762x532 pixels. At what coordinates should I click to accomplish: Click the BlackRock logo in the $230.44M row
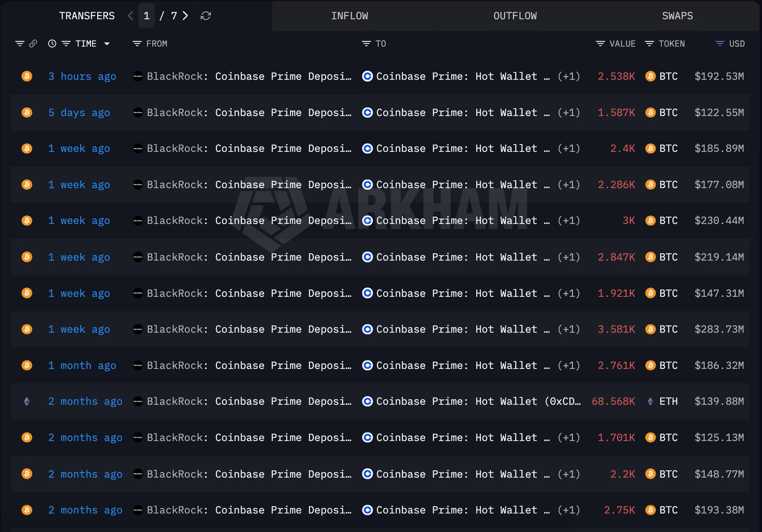pyautogui.click(x=138, y=221)
